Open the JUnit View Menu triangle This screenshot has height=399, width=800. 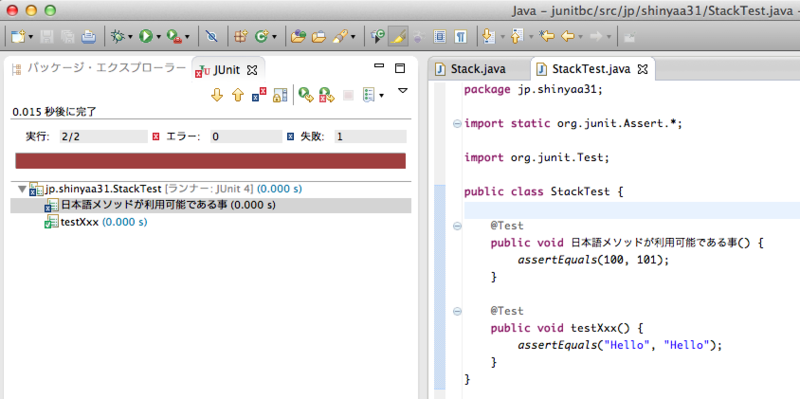coord(403,91)
